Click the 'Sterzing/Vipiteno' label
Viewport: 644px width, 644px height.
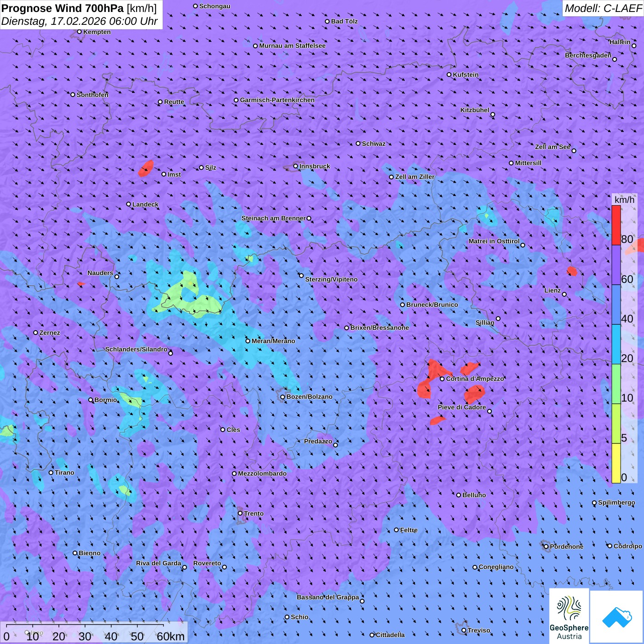[331, 279]
